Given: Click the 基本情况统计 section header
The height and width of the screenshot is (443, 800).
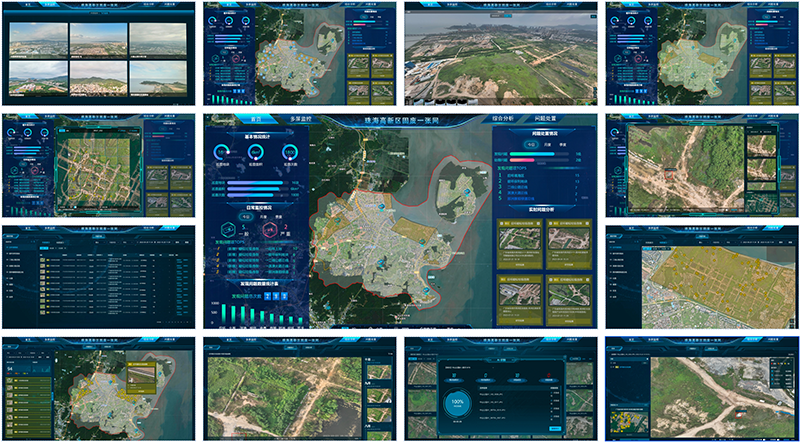Looking at the screenshot, I should pyautogui.click(x=256, y=134).
